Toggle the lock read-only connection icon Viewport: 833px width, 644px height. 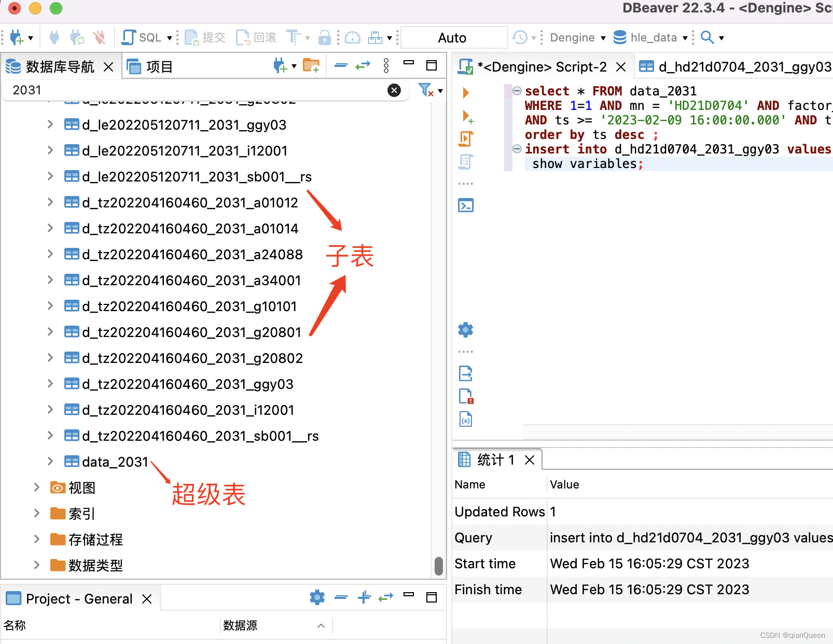[x=325, y=37]
